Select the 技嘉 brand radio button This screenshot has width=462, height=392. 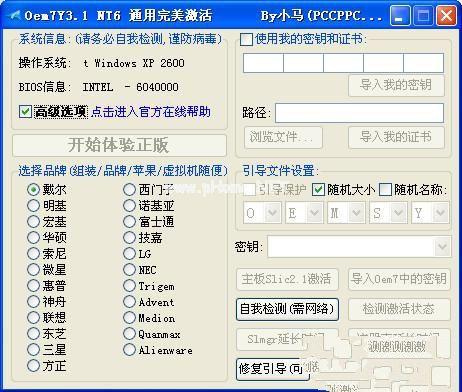(x=129, y=238)
